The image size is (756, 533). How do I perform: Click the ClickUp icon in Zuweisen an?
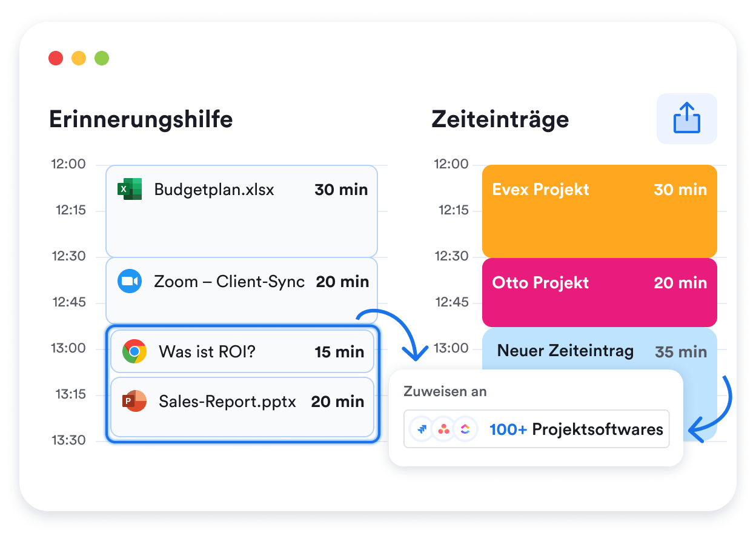pyautogui.click(x=465, y=429)
